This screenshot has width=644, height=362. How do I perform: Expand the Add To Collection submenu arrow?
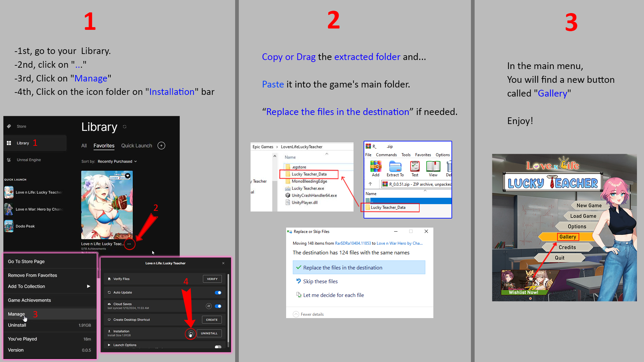point(89,286)
